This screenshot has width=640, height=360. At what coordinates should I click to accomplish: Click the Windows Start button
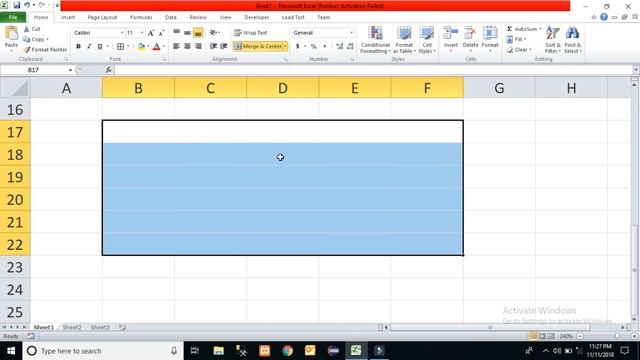pyautogui.click(x=11, y=351)
